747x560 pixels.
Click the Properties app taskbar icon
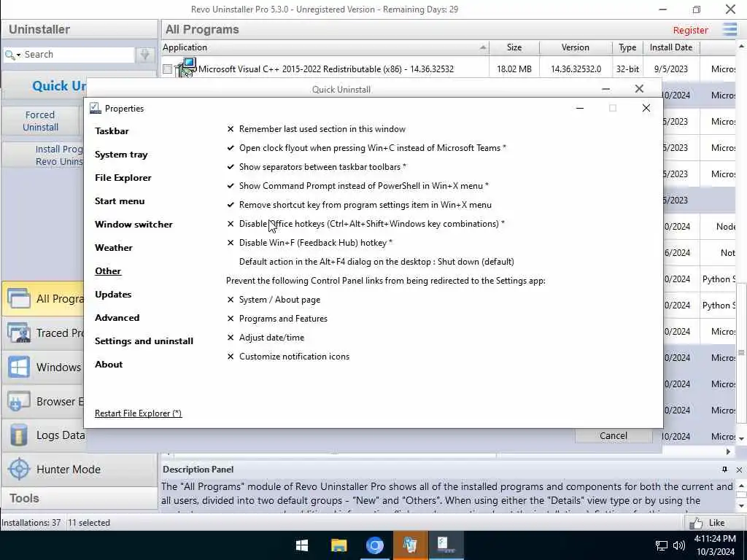tap(446, 545)
